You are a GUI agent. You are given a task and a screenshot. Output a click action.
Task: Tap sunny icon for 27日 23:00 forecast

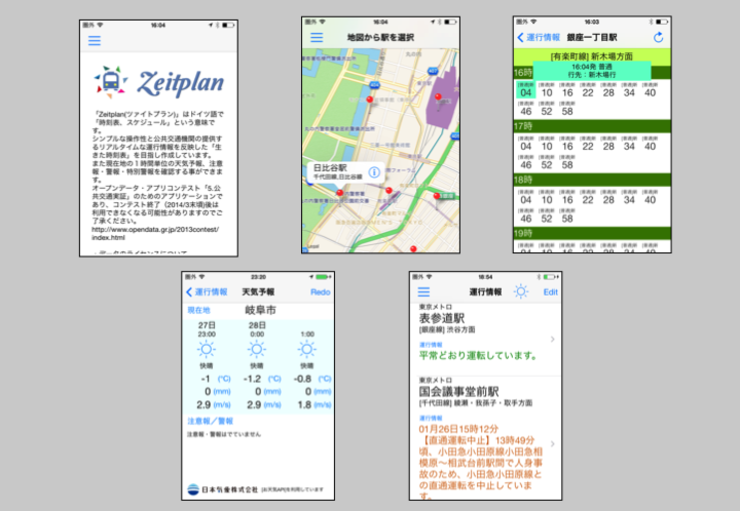[206, 350]
